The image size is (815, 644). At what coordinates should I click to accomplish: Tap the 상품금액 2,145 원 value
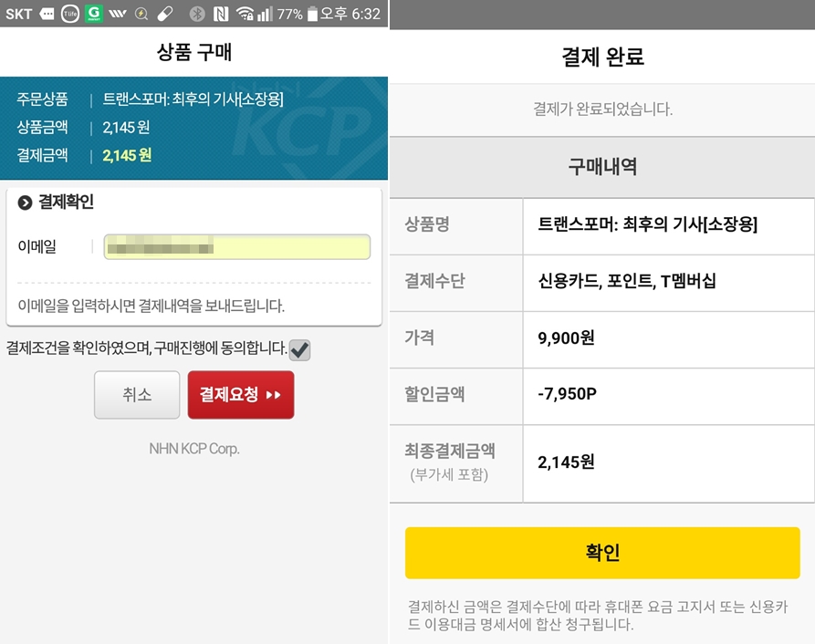click(x=126, y=128)
